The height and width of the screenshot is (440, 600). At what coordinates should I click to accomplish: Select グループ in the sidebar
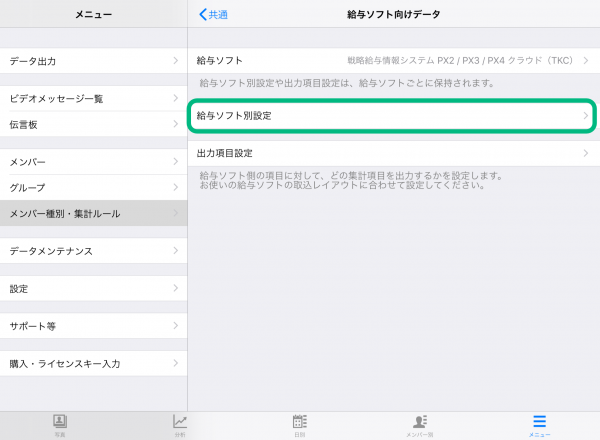pyautogui.click(x=93, y=187)
